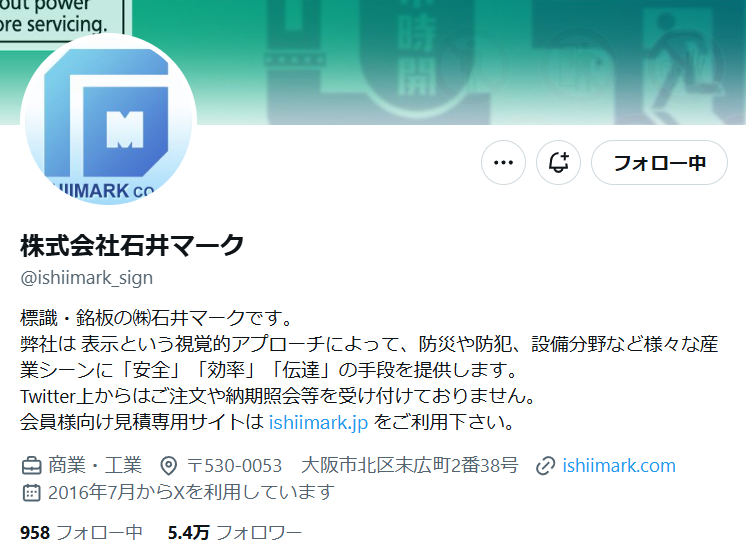This screenshot has width=746, height=550.
Task: Open the 5.4万 フォロワー followers list
Action: pyautogui.click(x=235, y=533)
